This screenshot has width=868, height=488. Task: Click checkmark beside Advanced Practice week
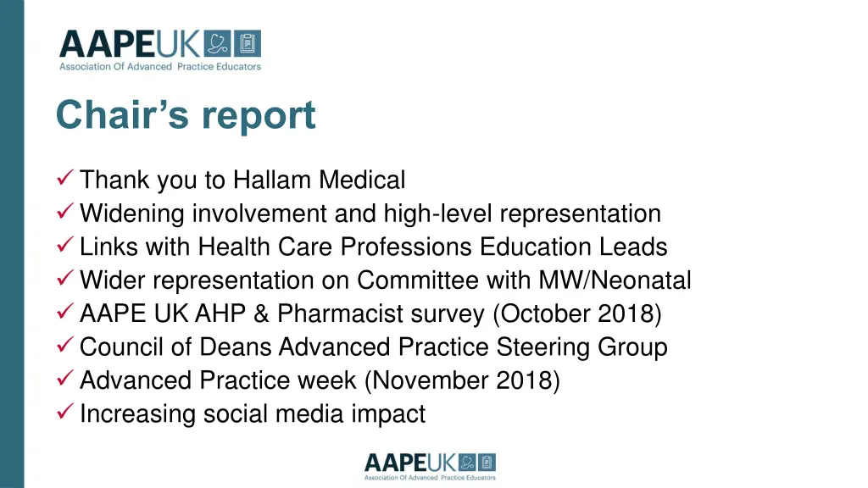click(65, 378)
